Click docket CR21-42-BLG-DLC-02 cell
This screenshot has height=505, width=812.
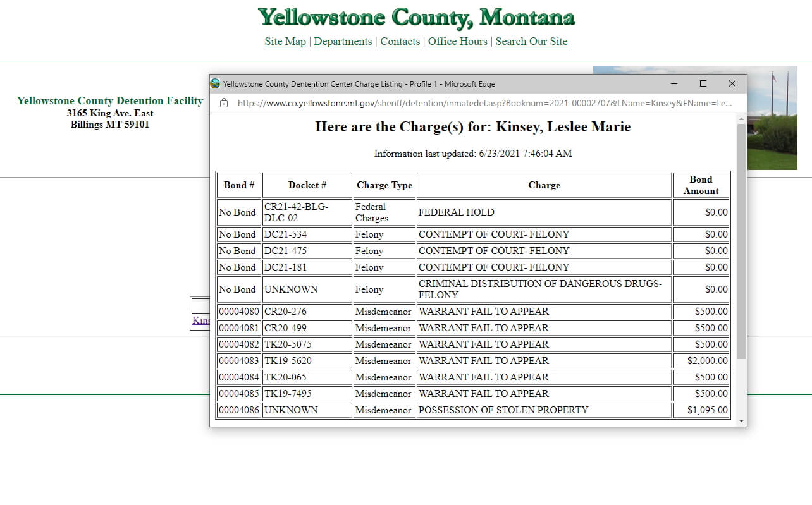[307, 212]
